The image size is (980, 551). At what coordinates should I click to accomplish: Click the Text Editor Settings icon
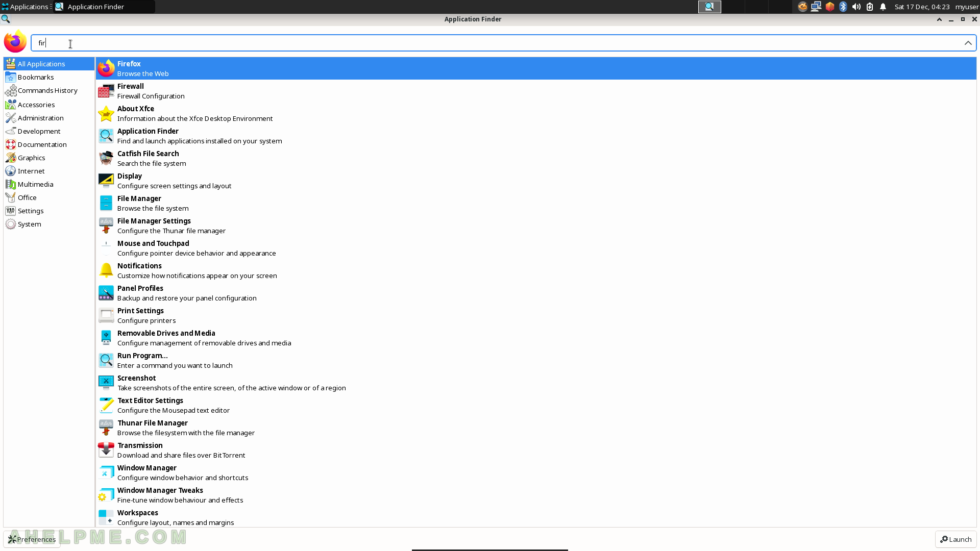tap(106, 405)
